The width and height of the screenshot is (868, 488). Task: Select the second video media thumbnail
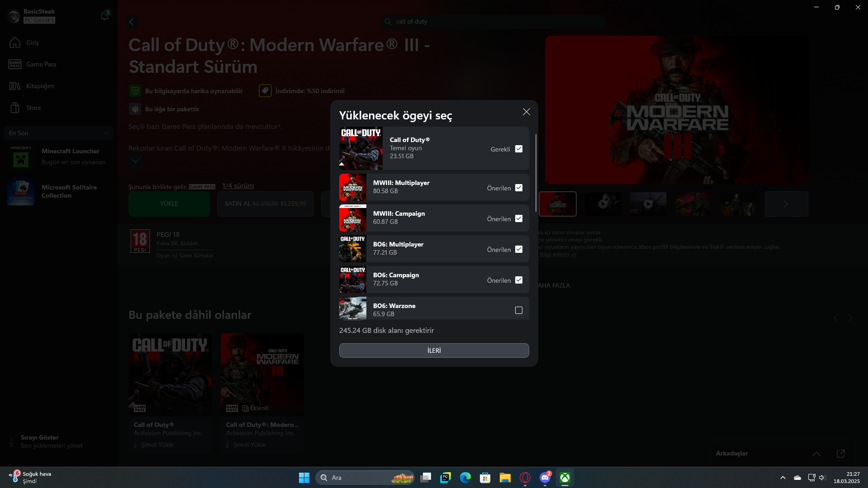tap(648, 204)
